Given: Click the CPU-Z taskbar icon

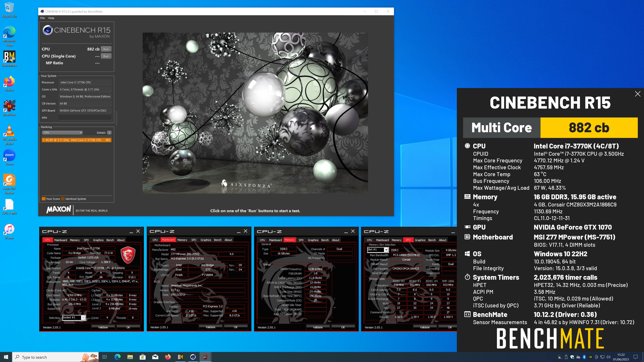Looking at the screenshot, I should 205,357.
